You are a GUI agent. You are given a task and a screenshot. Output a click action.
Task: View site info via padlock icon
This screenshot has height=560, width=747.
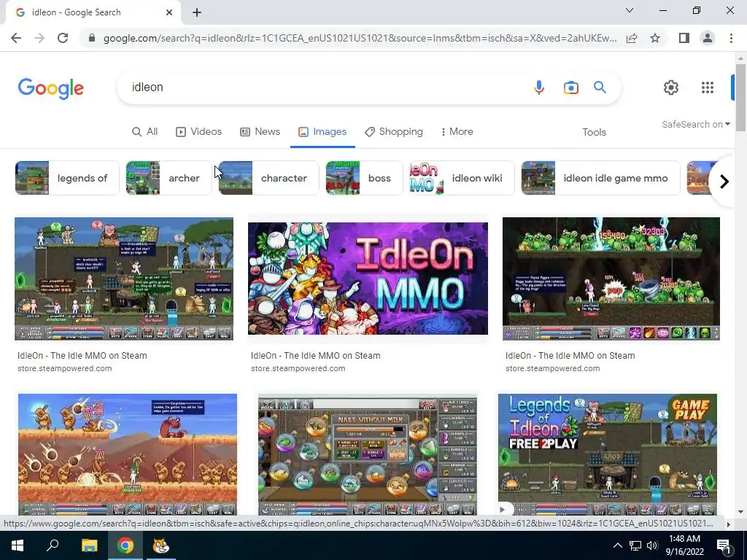(x=92, y=38)
